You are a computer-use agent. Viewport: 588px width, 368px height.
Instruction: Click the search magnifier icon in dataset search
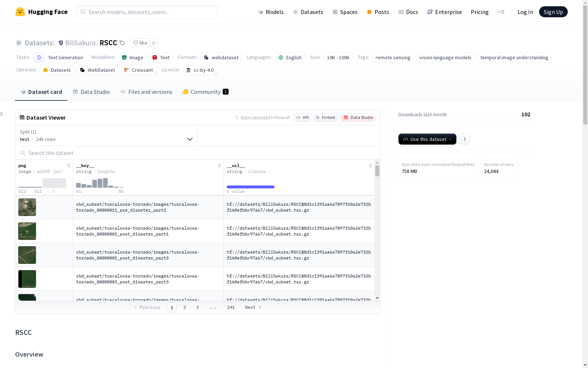[x=23, y=153]
